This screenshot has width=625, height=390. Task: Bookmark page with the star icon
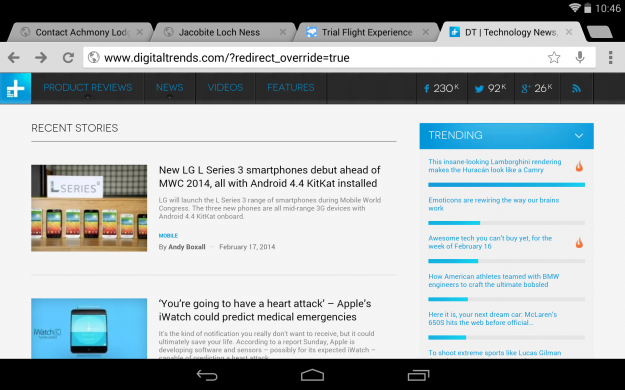coord(554,57)
